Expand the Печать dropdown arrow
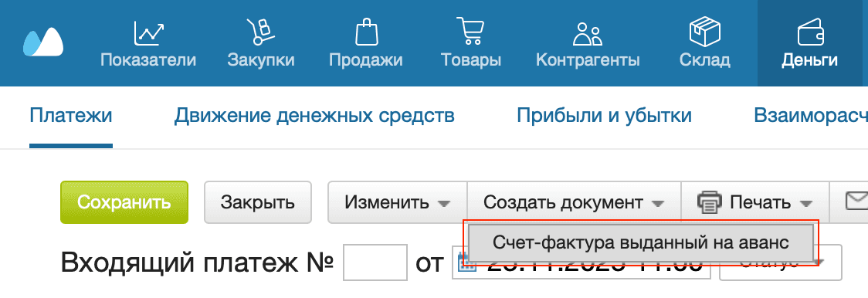 click(806, 203)
